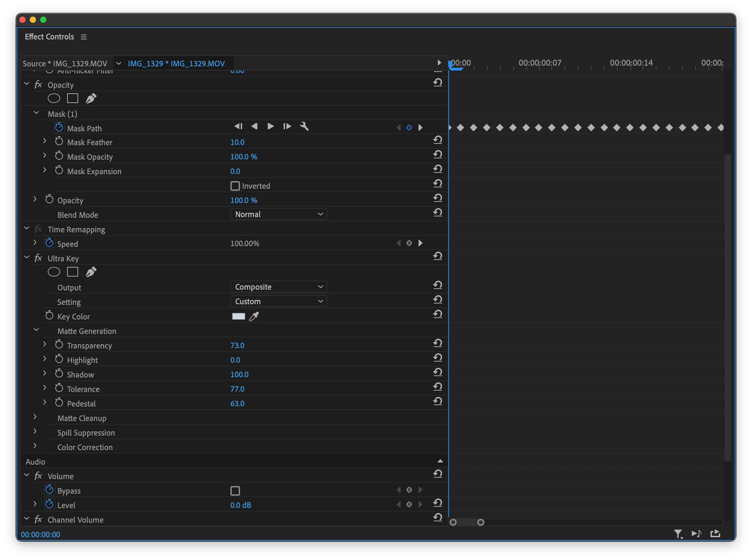
Task: Click the Tolerance value 77.0
Action: click(237, 389)
